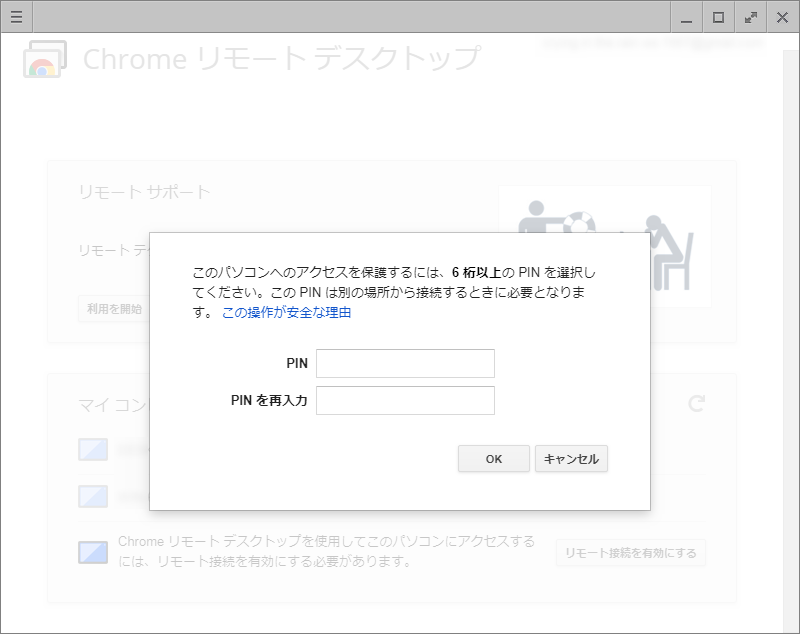
Task: Click the vertical scrollbar on the right edge
Action: point(791,339)
